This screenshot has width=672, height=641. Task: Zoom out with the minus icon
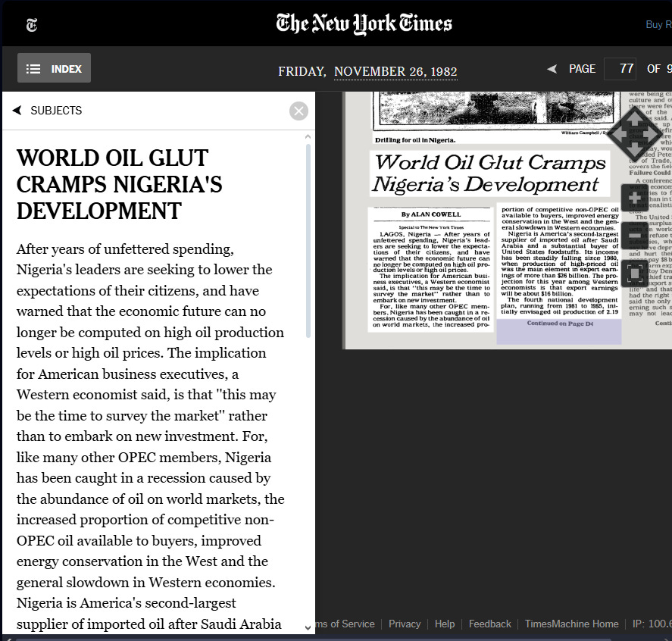point(635,236)
